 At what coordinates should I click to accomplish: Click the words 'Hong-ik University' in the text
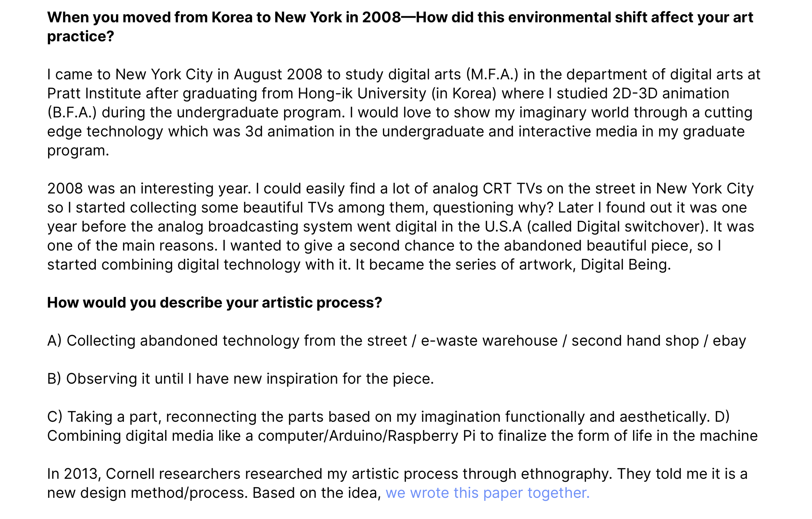[x=362, y=94]
